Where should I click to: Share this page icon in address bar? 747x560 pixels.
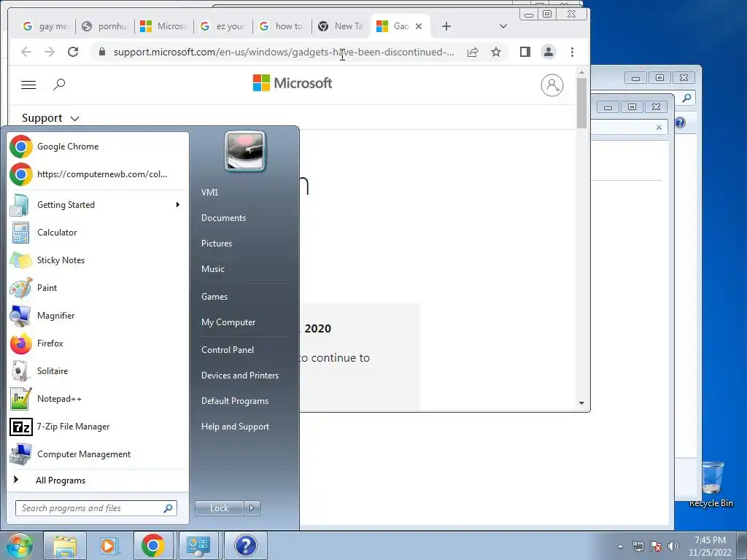click(473, 52)
